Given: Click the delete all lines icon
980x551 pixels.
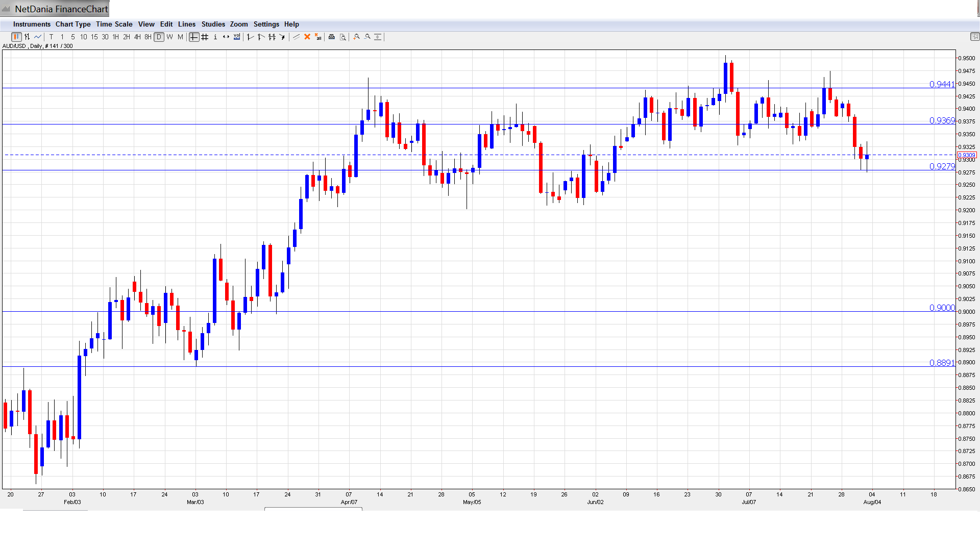Looking at the screenshot, I should (x=318, y=37).
